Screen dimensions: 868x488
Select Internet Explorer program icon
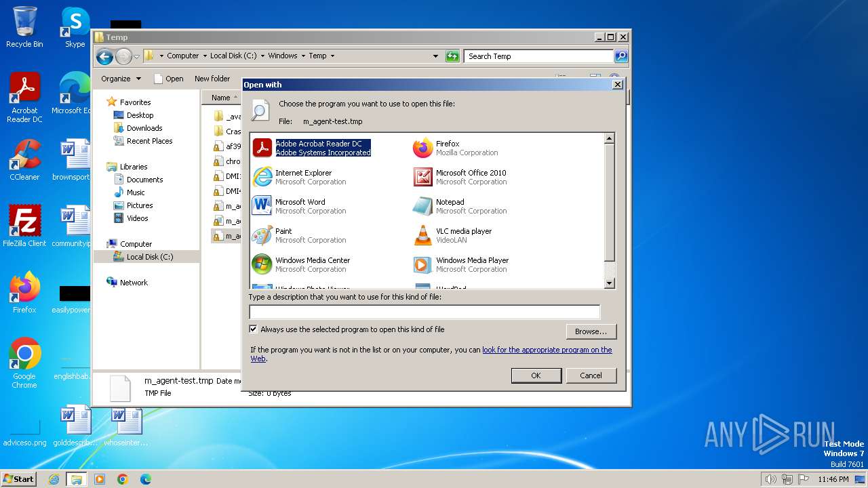[262, 177]
